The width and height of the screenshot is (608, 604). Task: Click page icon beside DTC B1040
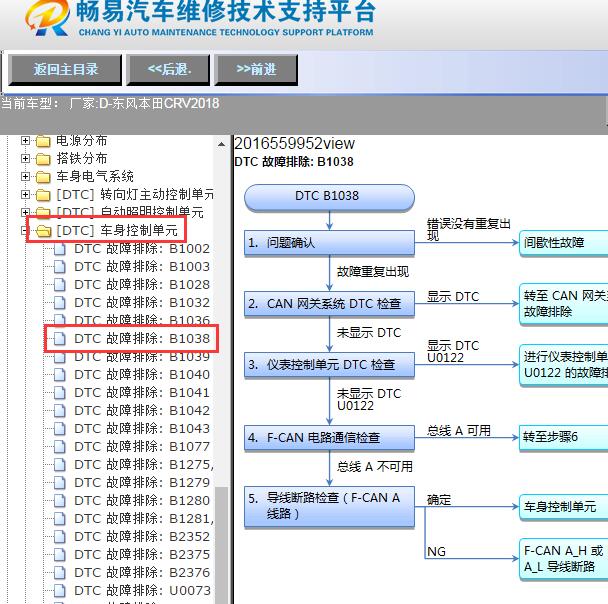(x=59, y=374)
